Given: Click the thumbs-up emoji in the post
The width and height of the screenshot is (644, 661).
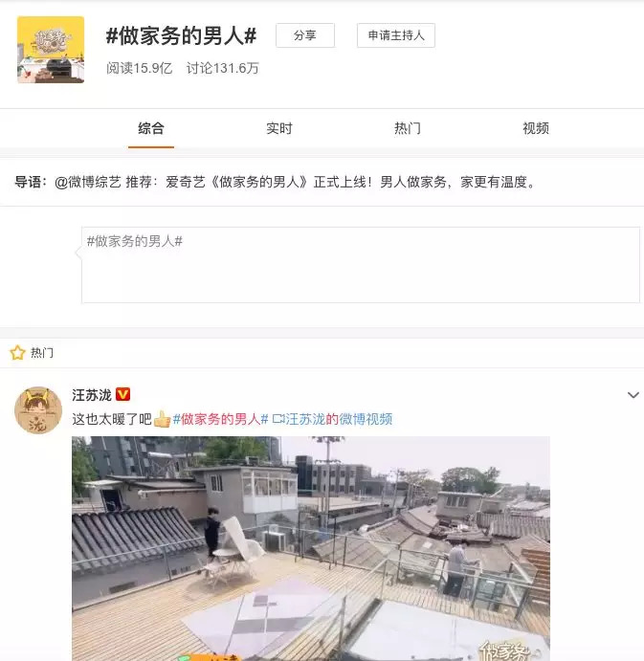Looking at the screenshot, I should pos(162,419).
